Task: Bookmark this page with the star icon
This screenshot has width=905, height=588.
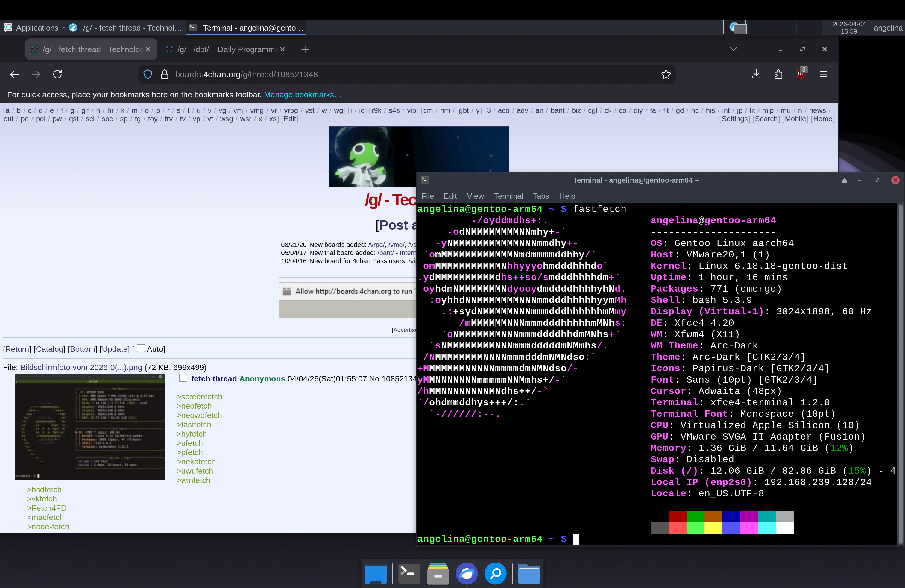Action: click(x=666, y=74)
